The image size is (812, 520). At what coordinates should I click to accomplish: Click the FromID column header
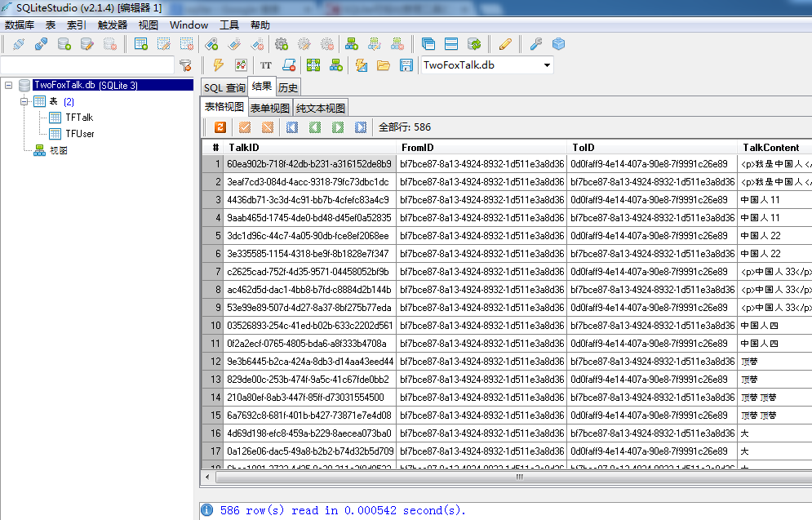[x=481, y=148]
